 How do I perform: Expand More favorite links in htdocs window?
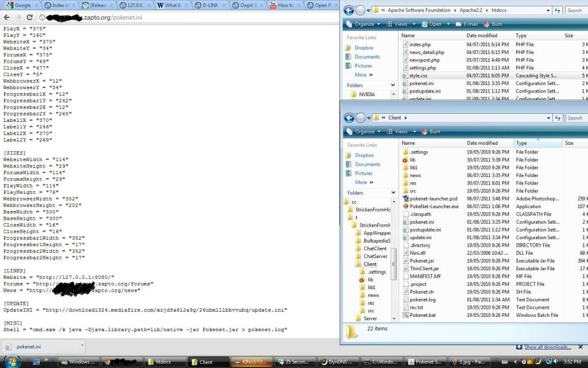(x=363, y=75)
